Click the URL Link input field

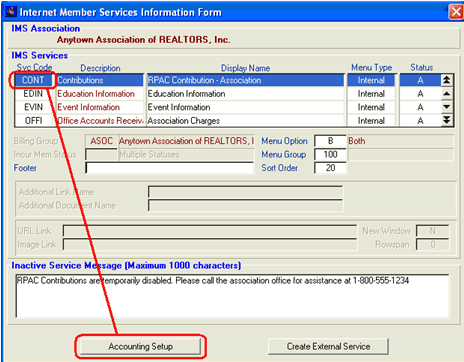[x=210, y=231]
